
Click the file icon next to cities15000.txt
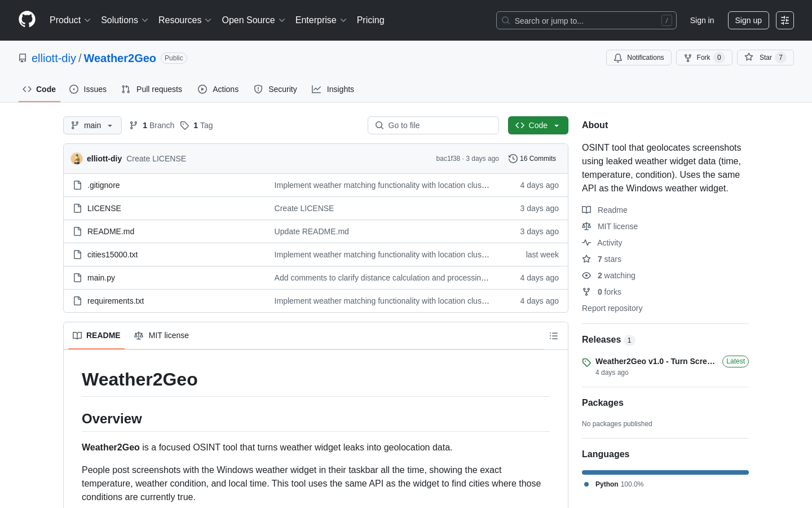click(x=78, y=255)
